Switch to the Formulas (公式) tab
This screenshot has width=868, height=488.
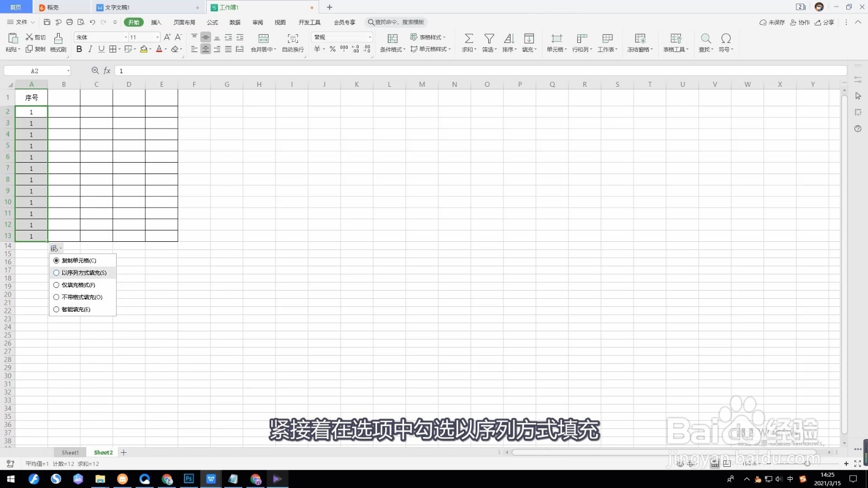point(213,22)
